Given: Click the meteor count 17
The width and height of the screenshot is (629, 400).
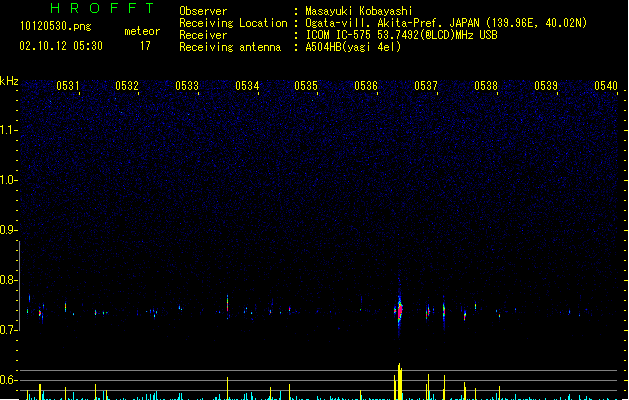Looking at the screenshot, I should (145, 46).
